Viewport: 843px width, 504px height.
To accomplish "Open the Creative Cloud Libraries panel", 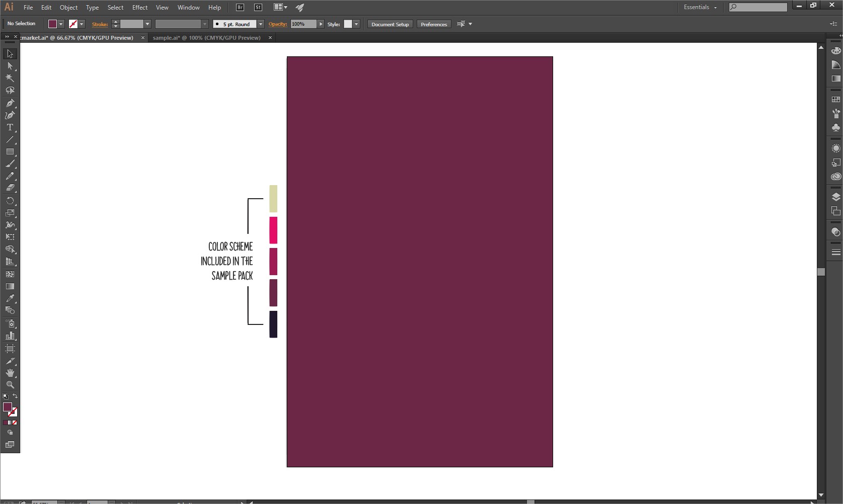I will (836, 177).
